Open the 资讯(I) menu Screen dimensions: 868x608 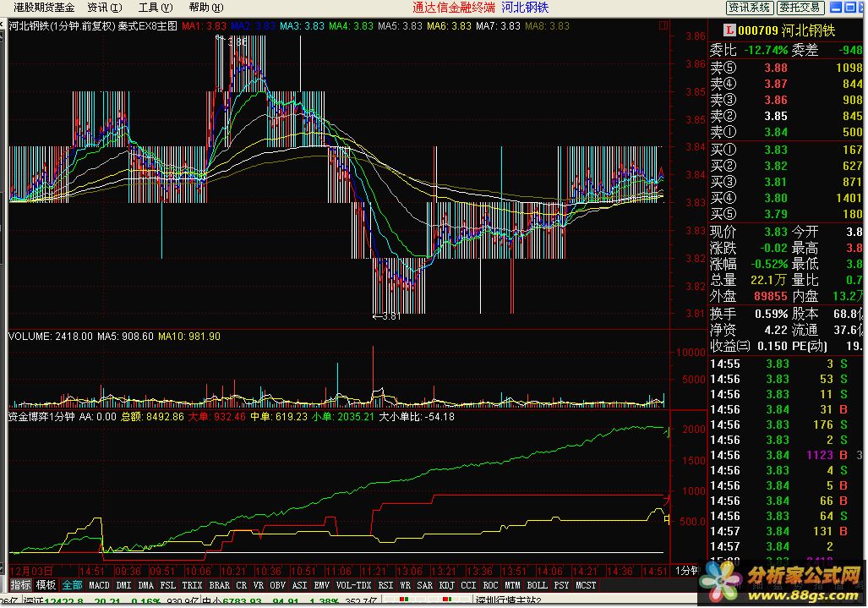tap(105, 8)
